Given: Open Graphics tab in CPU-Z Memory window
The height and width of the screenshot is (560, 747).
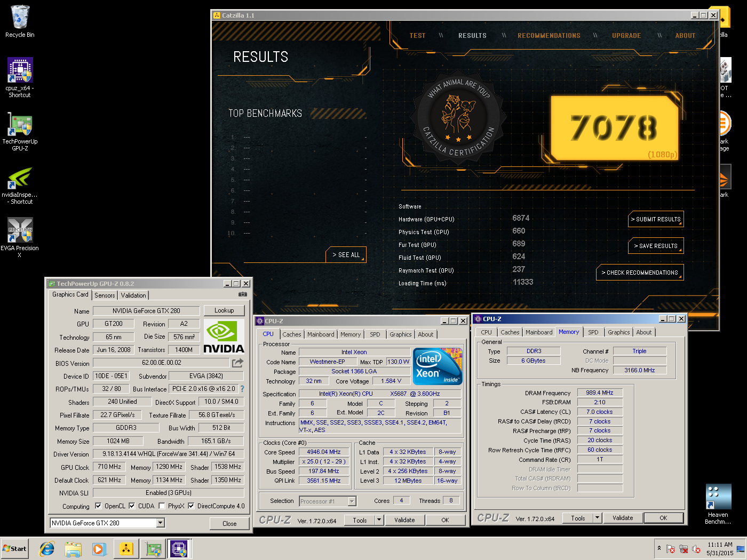Looking at the screenshot, I should (x=619, y=332).
